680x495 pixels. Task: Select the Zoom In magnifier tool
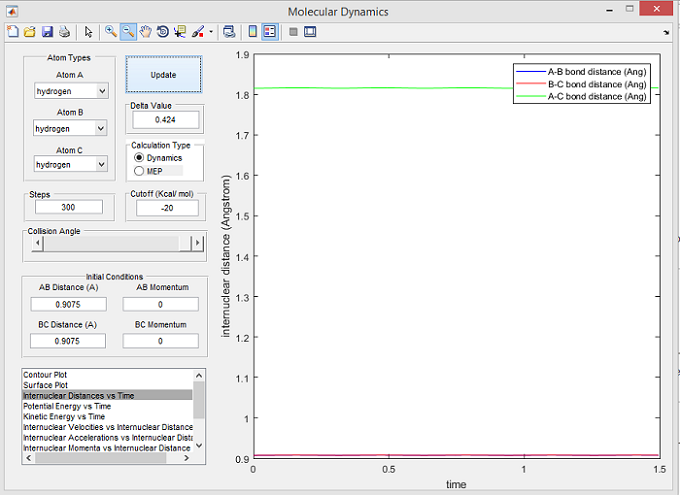pyautogui.click(x=111, y=31)
